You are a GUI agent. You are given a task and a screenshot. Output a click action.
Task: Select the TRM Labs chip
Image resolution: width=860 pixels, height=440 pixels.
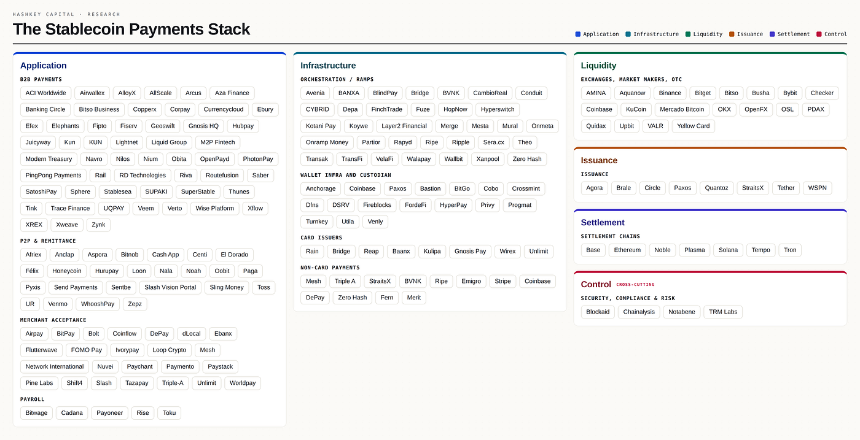(x=723, y=312)
